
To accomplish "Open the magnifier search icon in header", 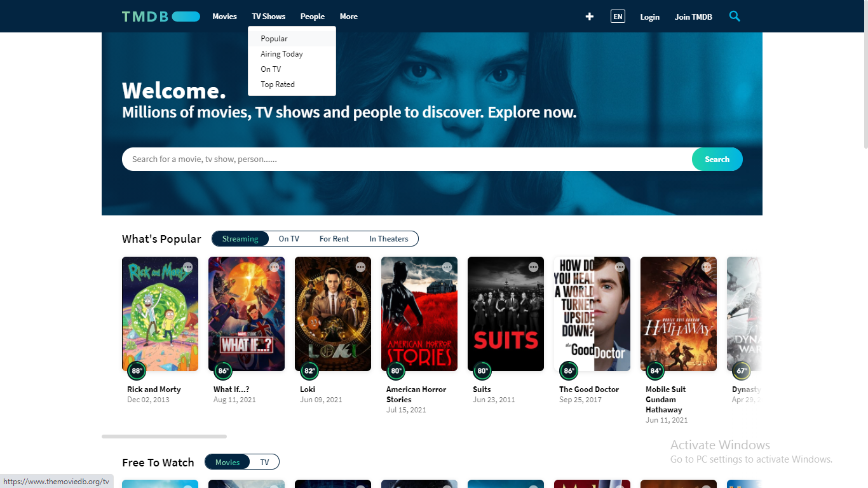I will click(735, 17).
